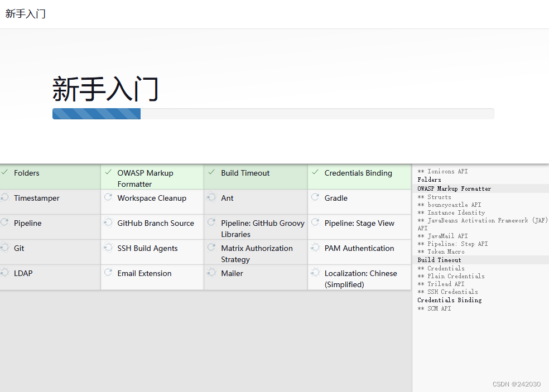Viewport: 549px width, 392px height.
Task: Click the Matrix Authorization Strategy label
Action: (257, 254)
